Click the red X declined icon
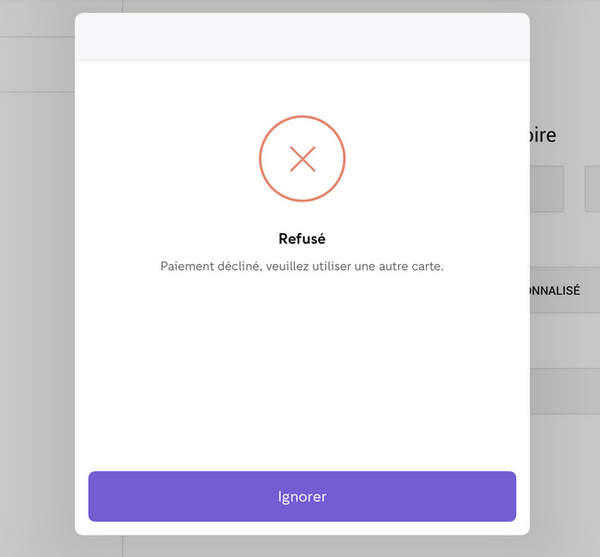This screenshot has height=557, width=600. (302, 159)
